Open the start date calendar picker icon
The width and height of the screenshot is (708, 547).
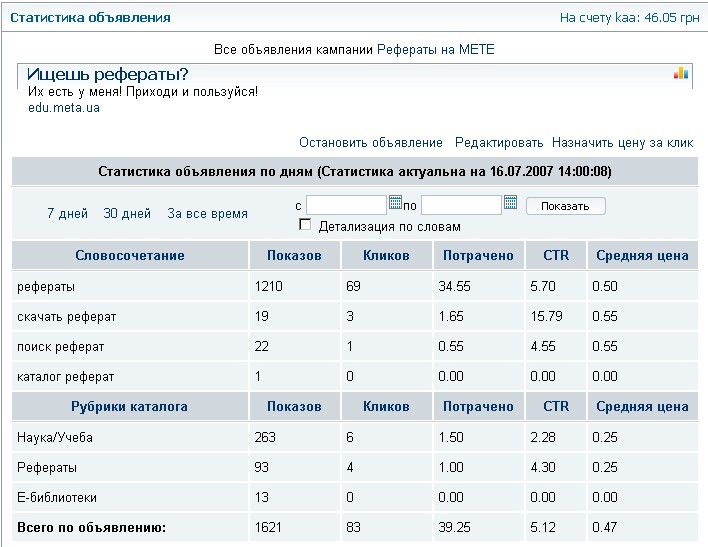[395, 204]
